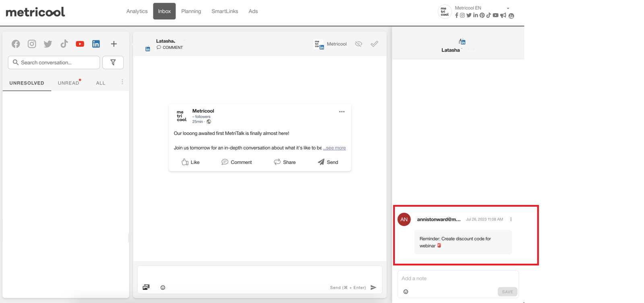This screenshot has height=303, width=644.
Task: Filter inbox by Twitter icon
Action: (48, 44)
